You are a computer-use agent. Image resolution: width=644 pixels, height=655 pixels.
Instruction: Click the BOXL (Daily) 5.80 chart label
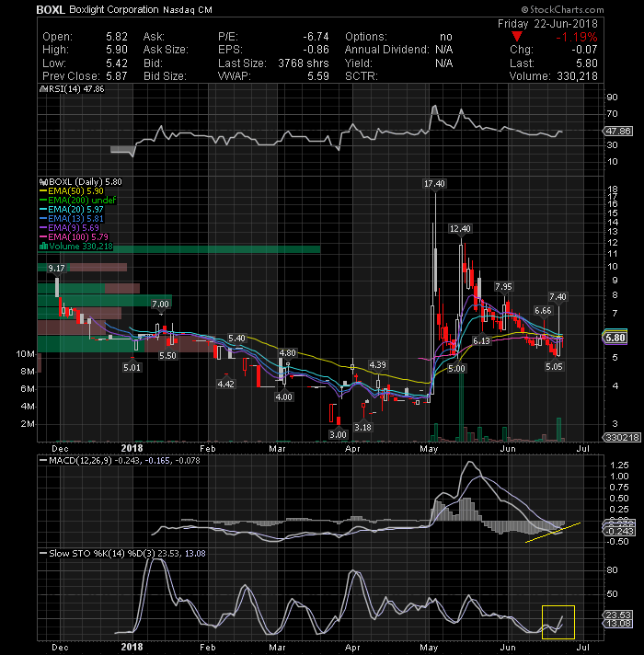point(81,182)
